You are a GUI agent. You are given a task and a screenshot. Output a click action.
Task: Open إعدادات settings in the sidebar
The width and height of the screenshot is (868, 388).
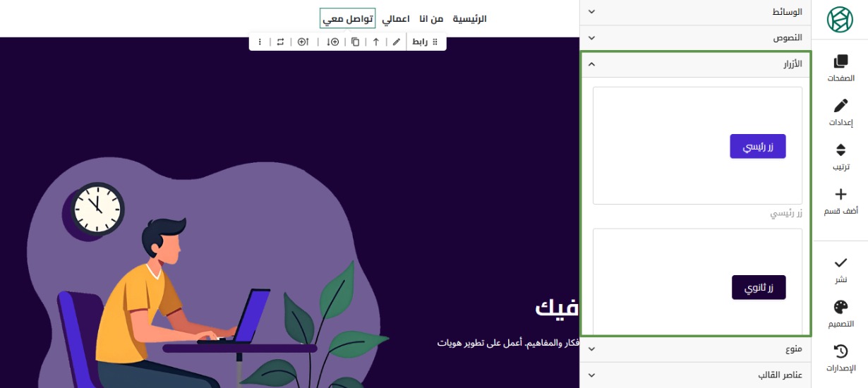pos(840,112)
